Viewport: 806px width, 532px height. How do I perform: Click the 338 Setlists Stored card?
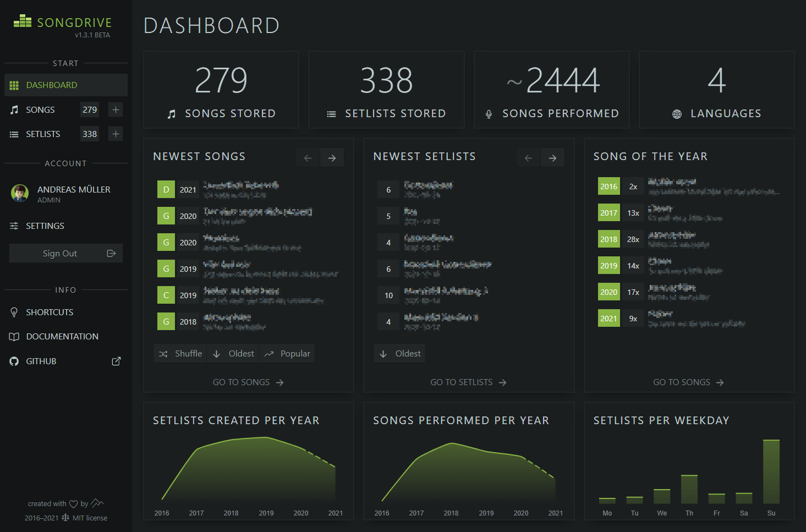point(386,90)
